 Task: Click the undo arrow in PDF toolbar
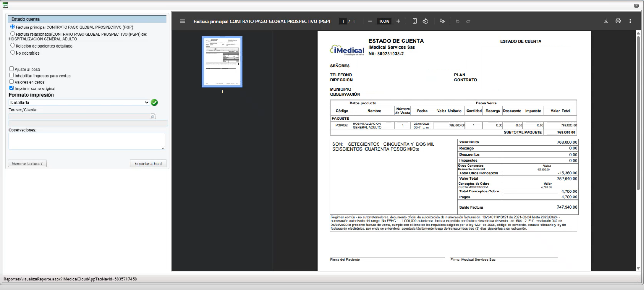(458, 21)
